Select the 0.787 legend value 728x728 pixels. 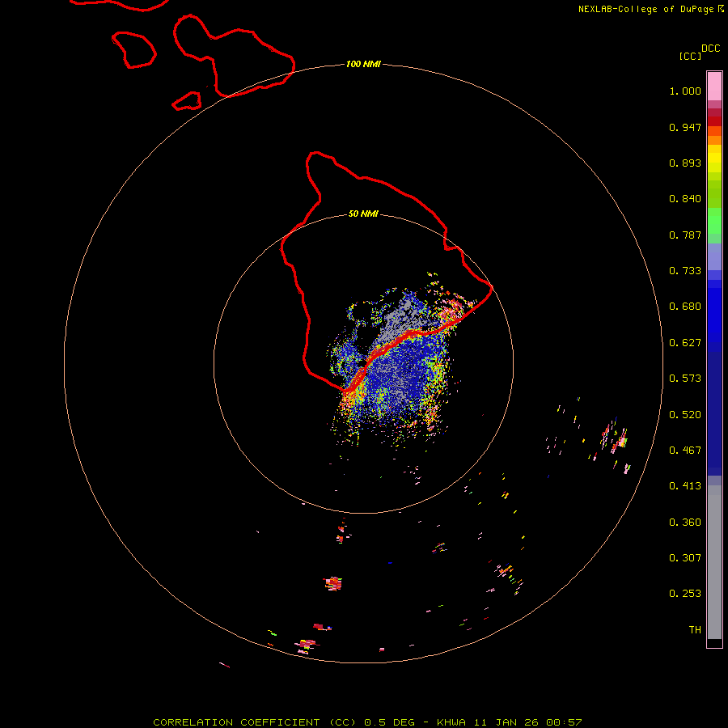coord(685,235)
